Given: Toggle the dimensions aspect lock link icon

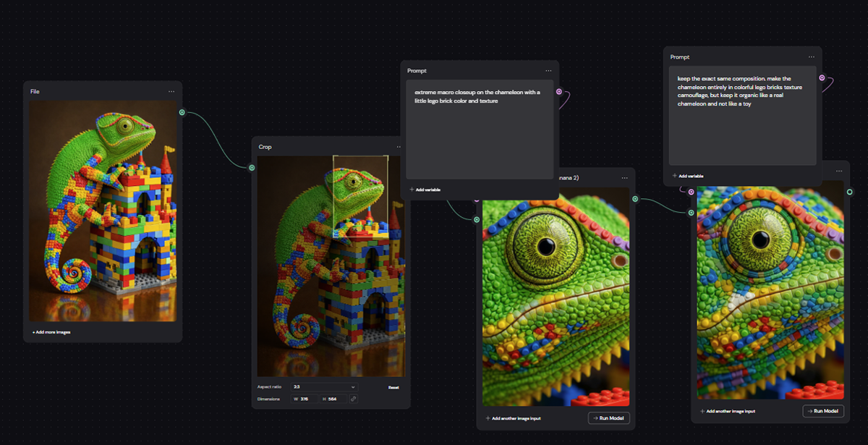Looking at the screenshot, I should click(x=354, y=399).
